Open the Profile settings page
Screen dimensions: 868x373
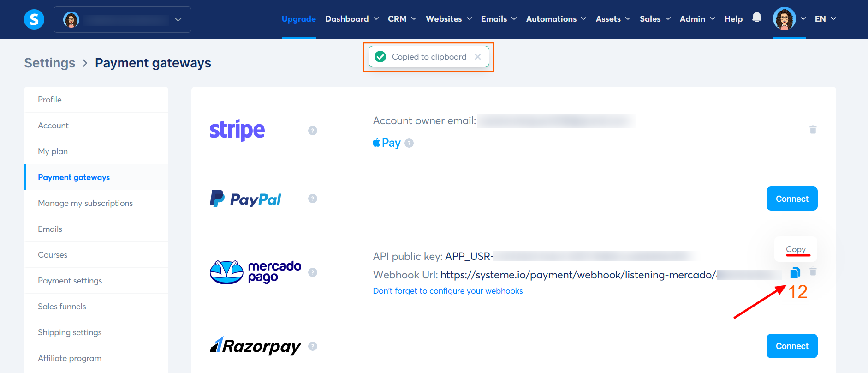click(x=96, y=100)
